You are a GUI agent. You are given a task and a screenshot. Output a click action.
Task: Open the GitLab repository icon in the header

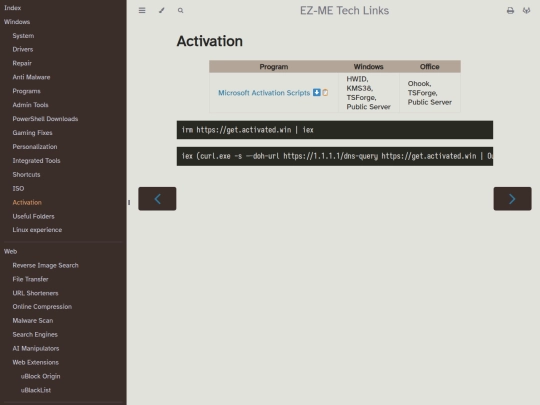pos(526,11)
